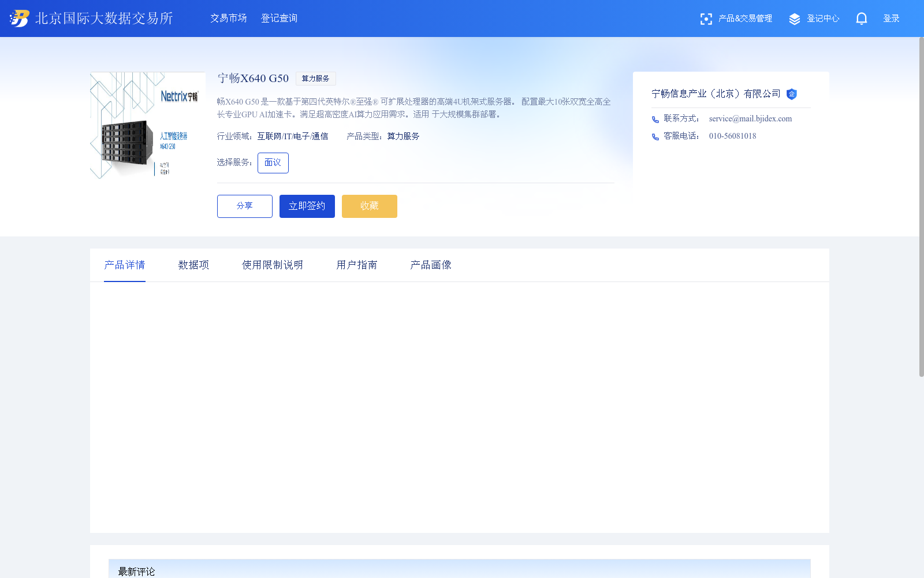
Task: Click the 分享 button
Action: 245,206
